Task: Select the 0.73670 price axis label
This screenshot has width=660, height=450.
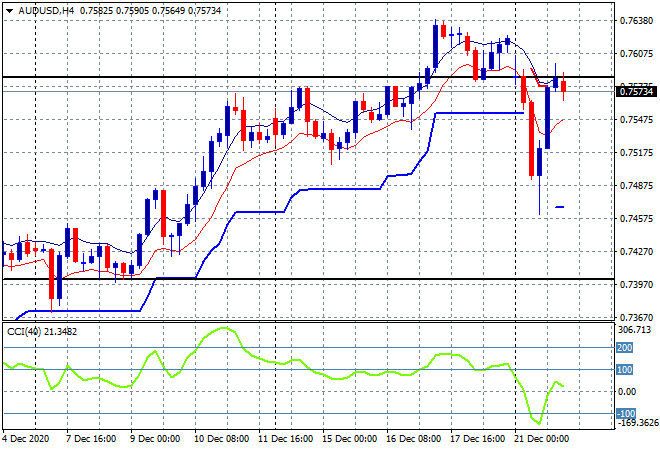Action: click(636, 317)
